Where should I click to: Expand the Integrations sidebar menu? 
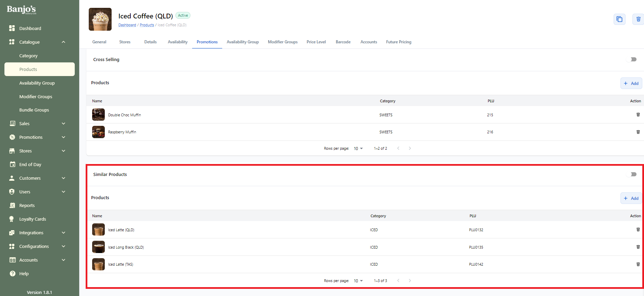point(63,233)
